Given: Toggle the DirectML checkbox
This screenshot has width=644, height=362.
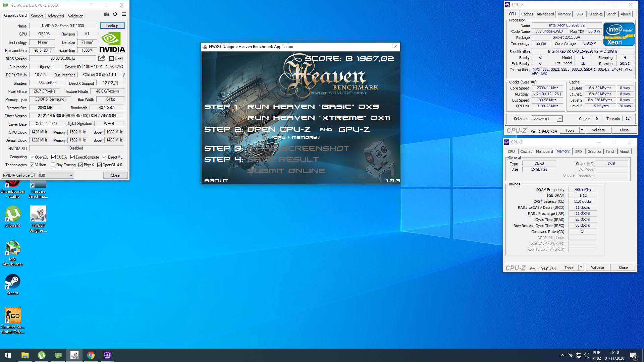Looking at the screenshot, I should click(x=105, y=157).
